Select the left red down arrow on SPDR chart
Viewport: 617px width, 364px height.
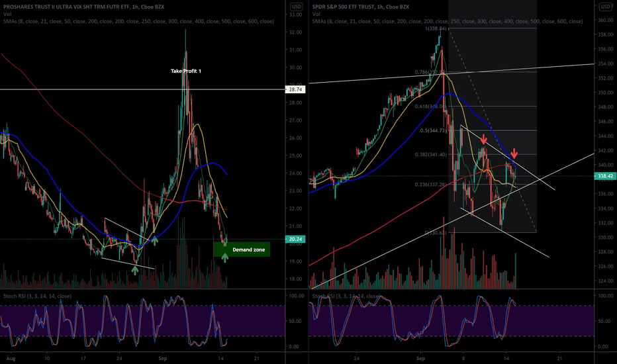coord(484,139)
